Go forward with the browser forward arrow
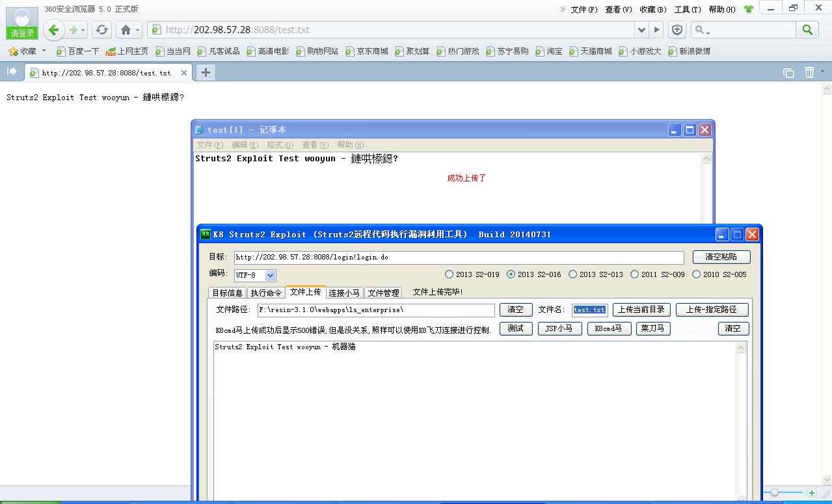Viewport: 832px width, 504px height. [x=74, y=30]
